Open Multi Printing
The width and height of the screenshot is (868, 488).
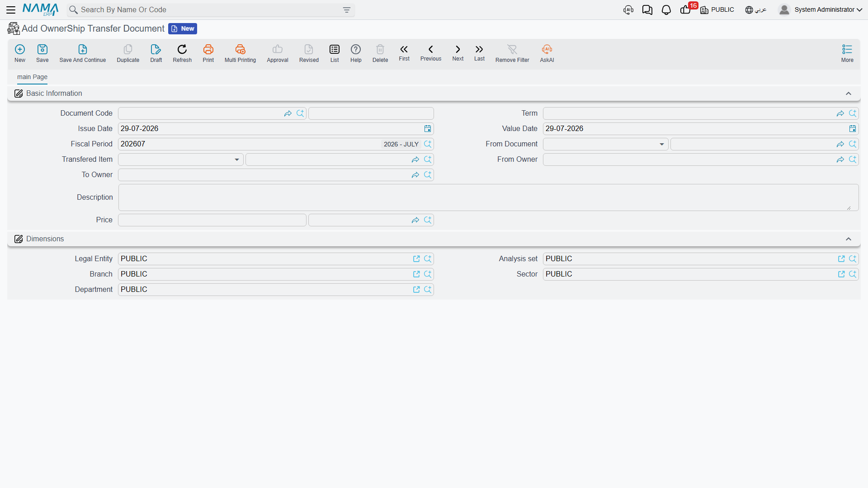tap(240, 53)
